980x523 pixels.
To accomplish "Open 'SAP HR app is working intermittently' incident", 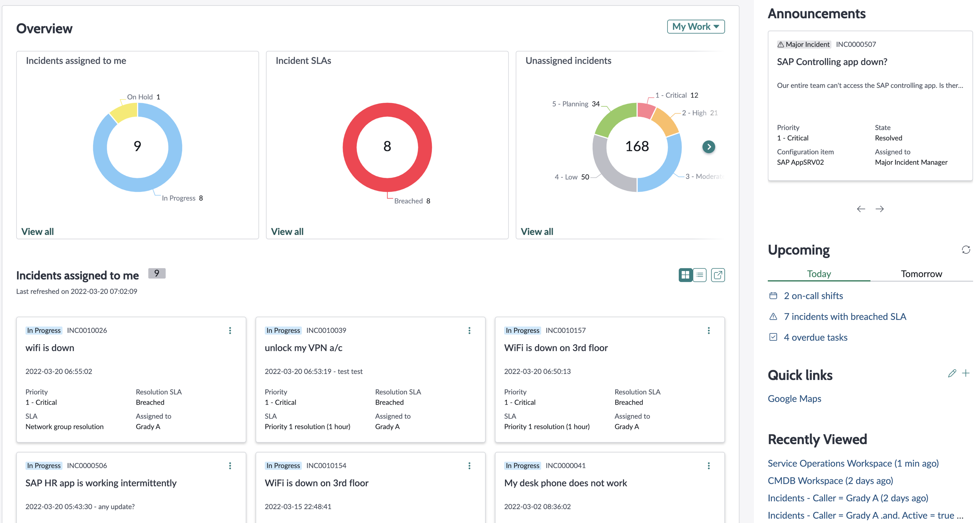I will coord(131,487).
